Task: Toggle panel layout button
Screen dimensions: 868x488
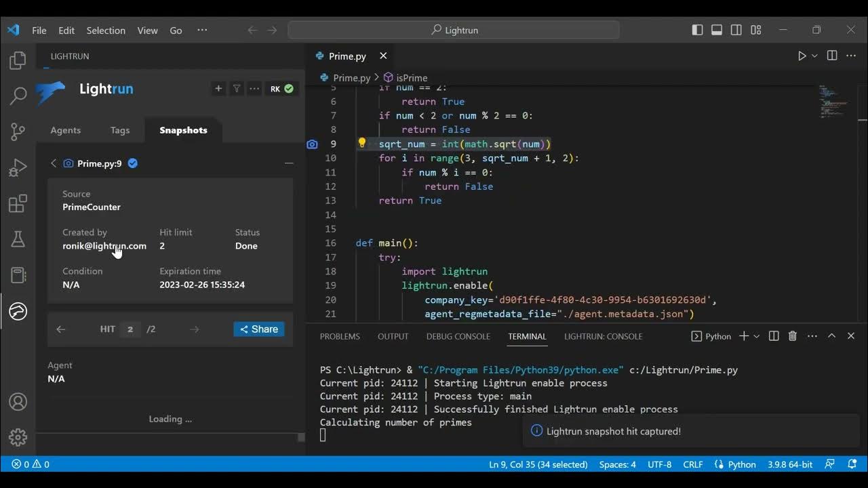Action: point(717,30)
